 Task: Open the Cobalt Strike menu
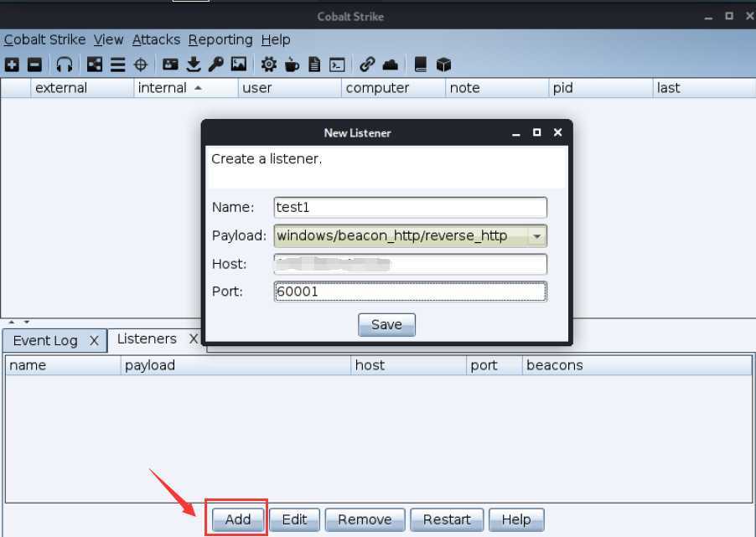[44, 39]
